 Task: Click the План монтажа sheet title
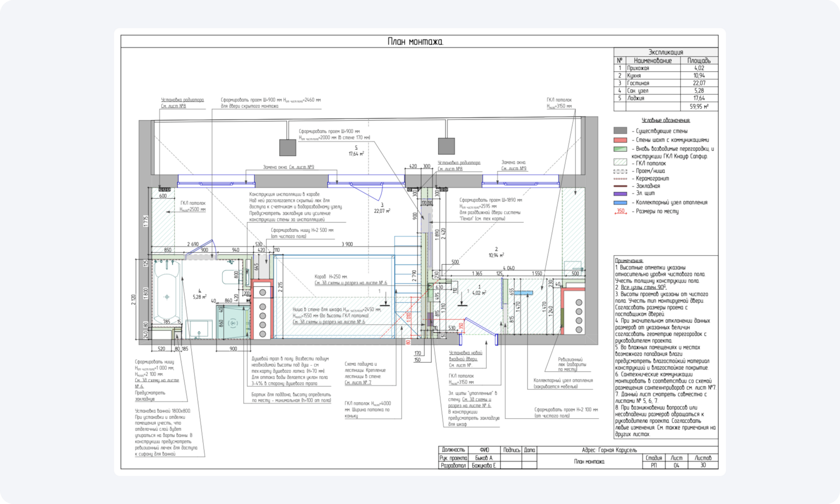[415, 41]
